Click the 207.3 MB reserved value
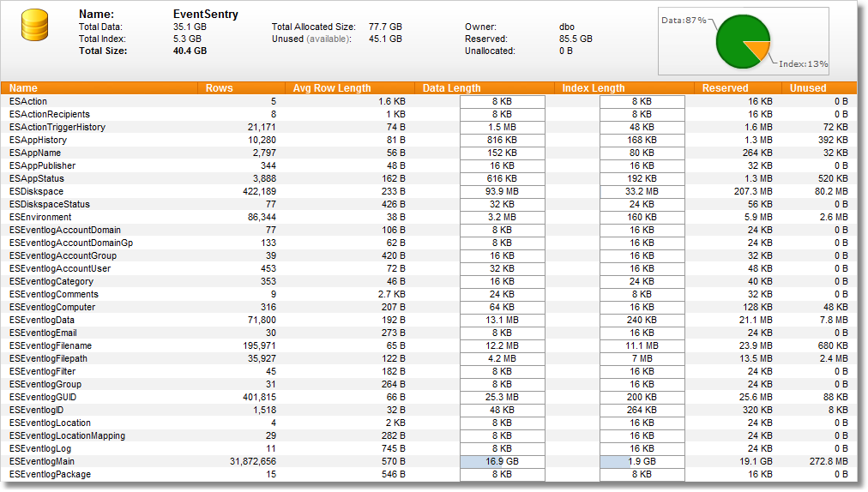The height and width of the screenshot is (492, 868). (x=753, y=191)
